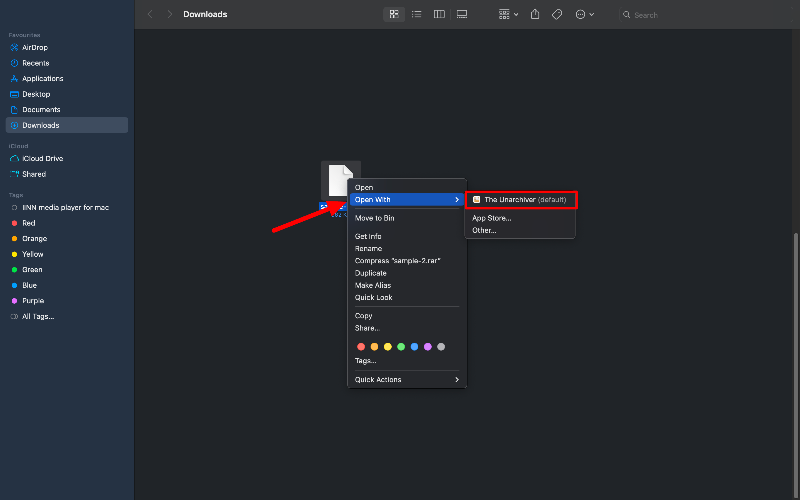Choose App Store… in the submenu
Image resolution: width=800 pixels, height=500 pixels.
click(520, 218)
